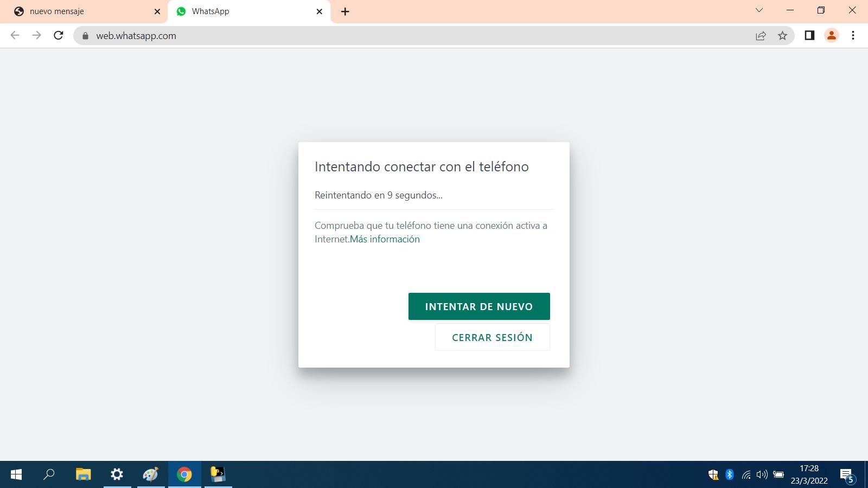The height and width of the screenshot is (488, 868).
Task: Click the CERRAR SESIÓN button
Action: 492,337
